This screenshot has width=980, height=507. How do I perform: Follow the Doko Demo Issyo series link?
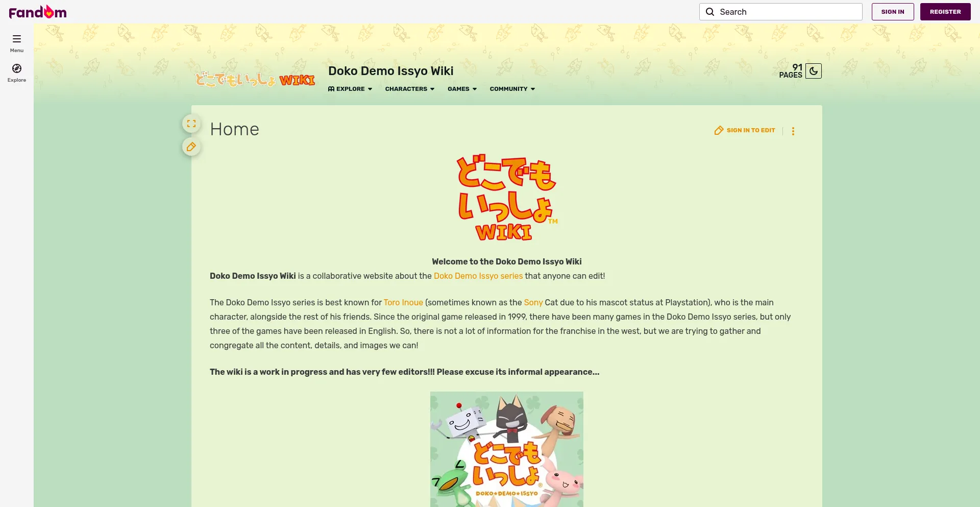478,276
